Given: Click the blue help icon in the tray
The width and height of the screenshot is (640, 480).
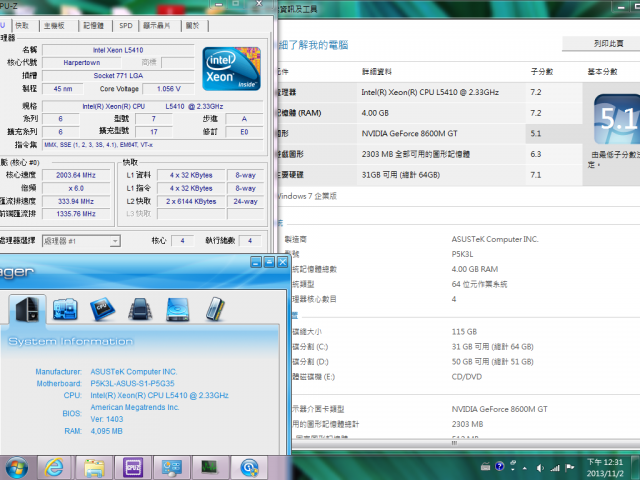Looking at the screenshot, I should click(499, 466).
